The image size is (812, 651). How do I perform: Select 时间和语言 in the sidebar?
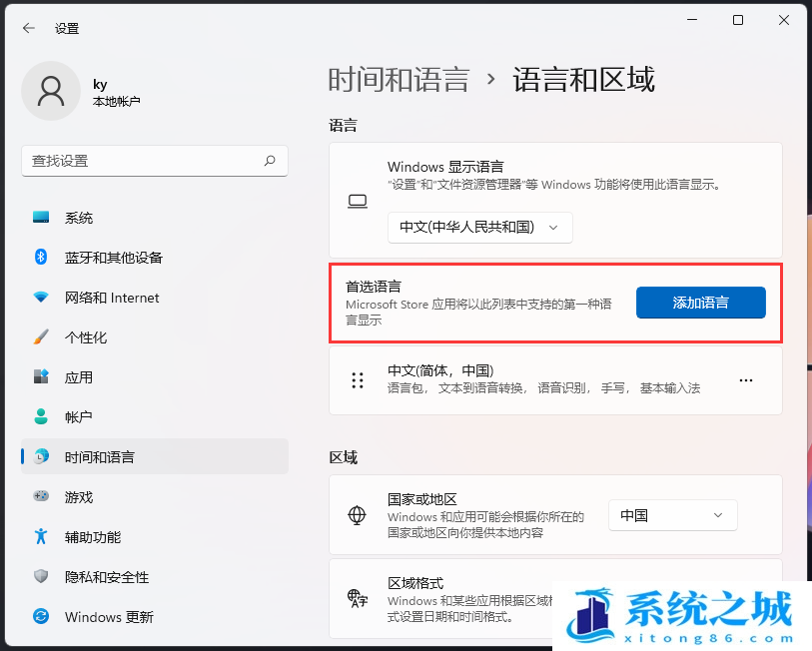pyautogui.click(x=155, y=456)
